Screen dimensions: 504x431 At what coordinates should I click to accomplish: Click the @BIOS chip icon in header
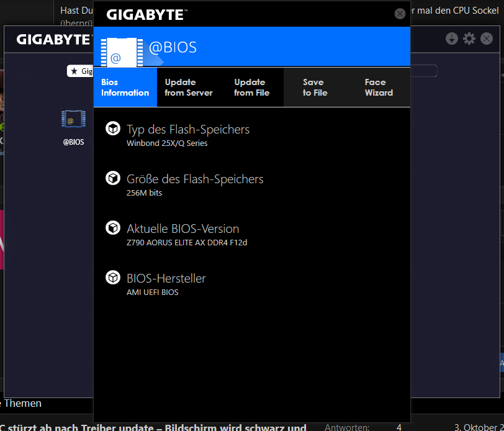pos(122,52)
